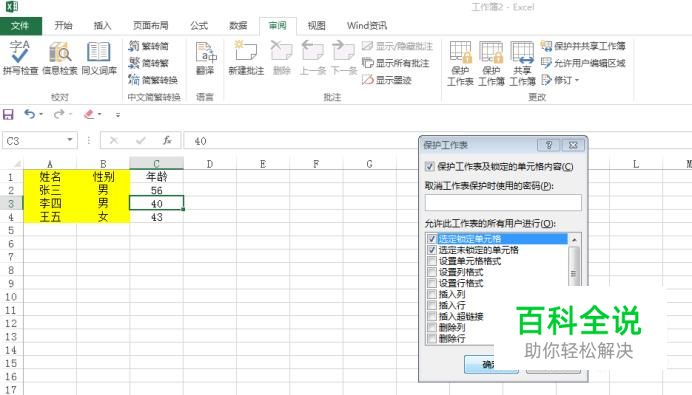Switch to the 公式 tab
The image size is (692, 395).
point(199,26)
